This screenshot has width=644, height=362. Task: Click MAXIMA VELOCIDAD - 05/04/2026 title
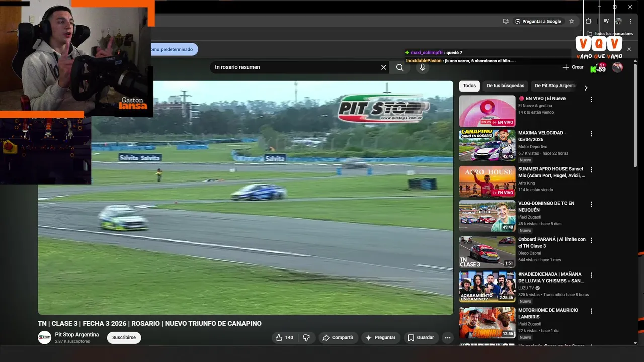542,136
